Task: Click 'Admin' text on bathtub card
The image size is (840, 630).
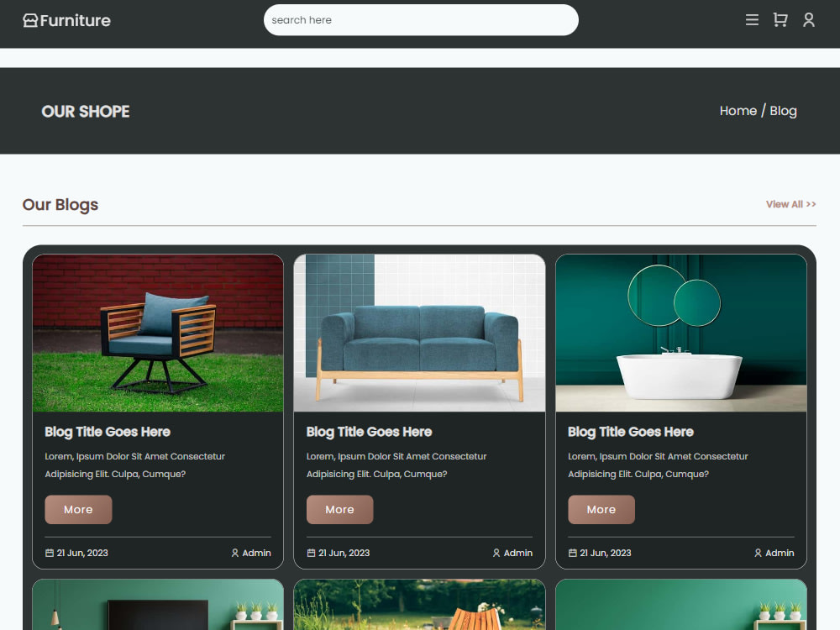Action: (x=780, y=553)
